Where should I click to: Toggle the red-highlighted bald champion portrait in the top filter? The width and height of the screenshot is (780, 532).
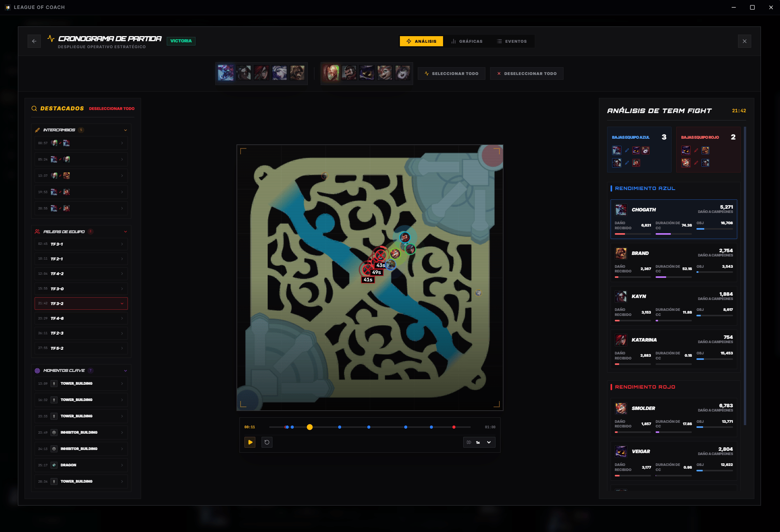[331, 73]
